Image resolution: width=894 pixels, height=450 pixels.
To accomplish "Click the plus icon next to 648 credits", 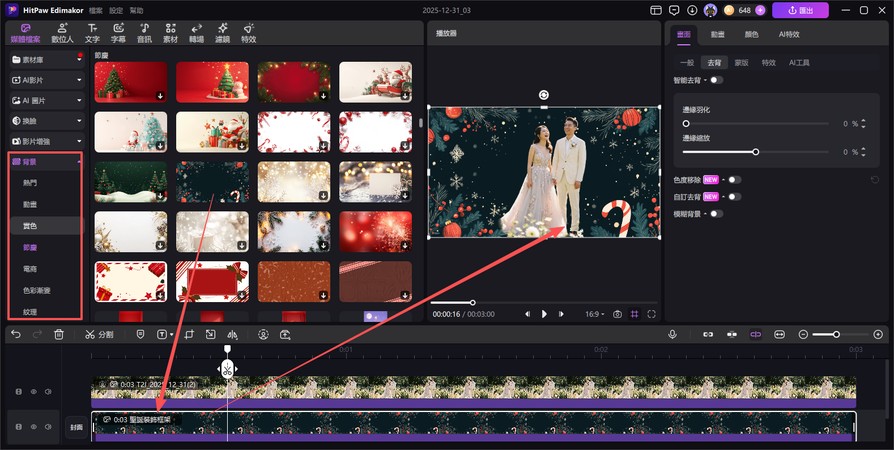I will (760, 10).
